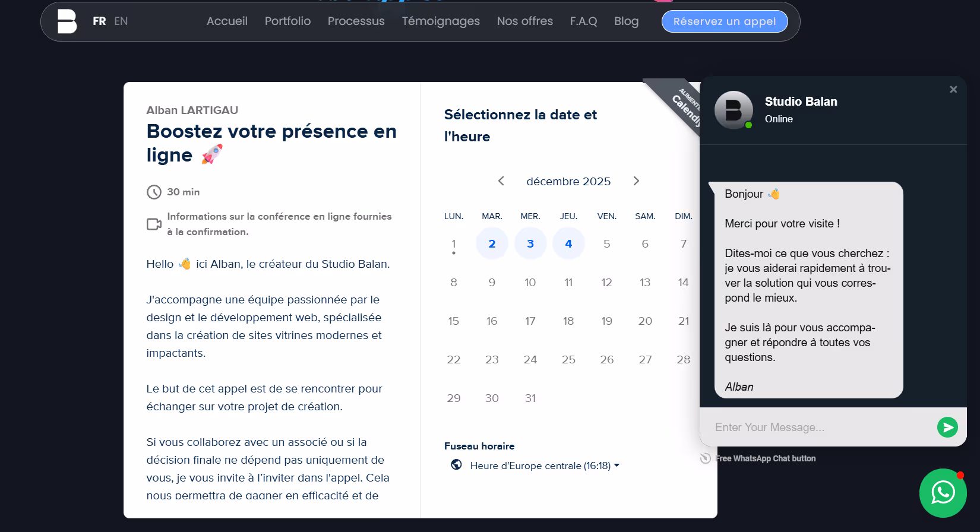Click the date 17 in the calendar
The width and height of the screenshot is (980, 532).
tap(530, 321)
